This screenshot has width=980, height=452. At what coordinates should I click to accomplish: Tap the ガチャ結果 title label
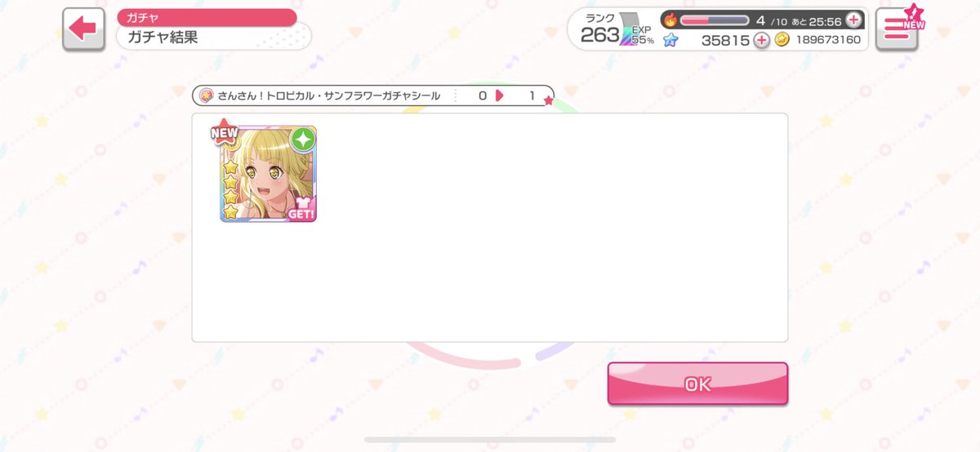pyautogui.click(x=163, y=38)
